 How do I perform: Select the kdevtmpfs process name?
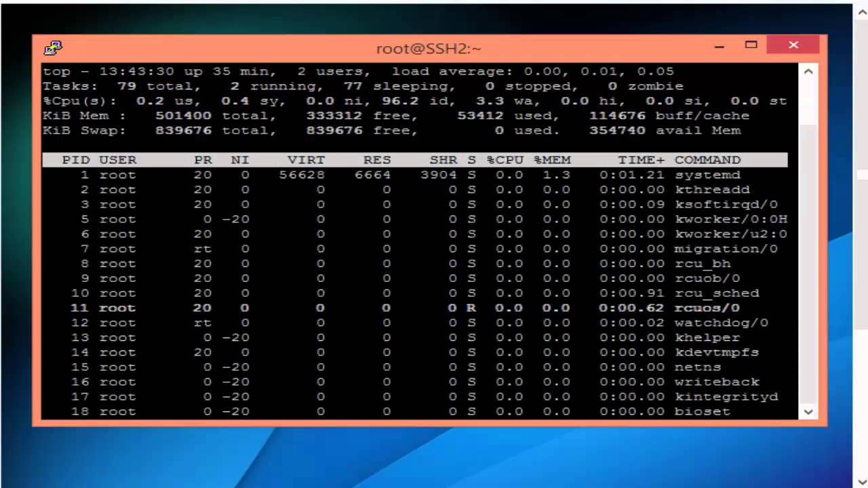717,352
